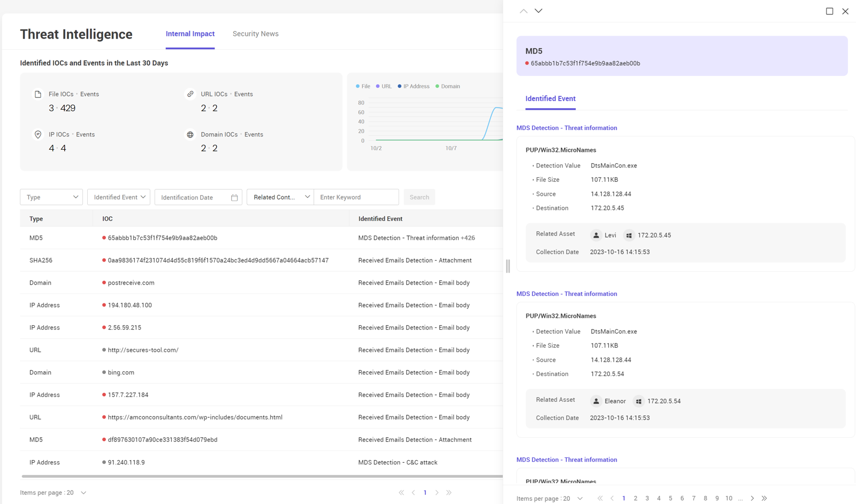Open the Type filter dropdown

(51, 197)
